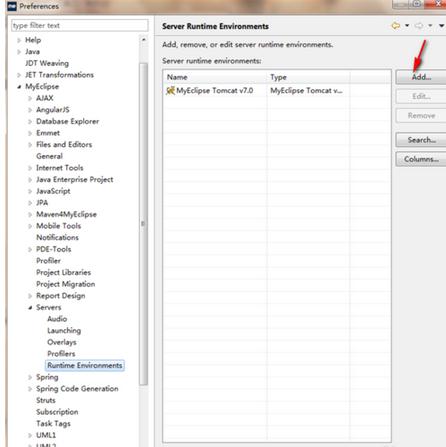Open the Project Migration page
The width and height of the screenshot is (446, 447).
click(x=66, y=284)
